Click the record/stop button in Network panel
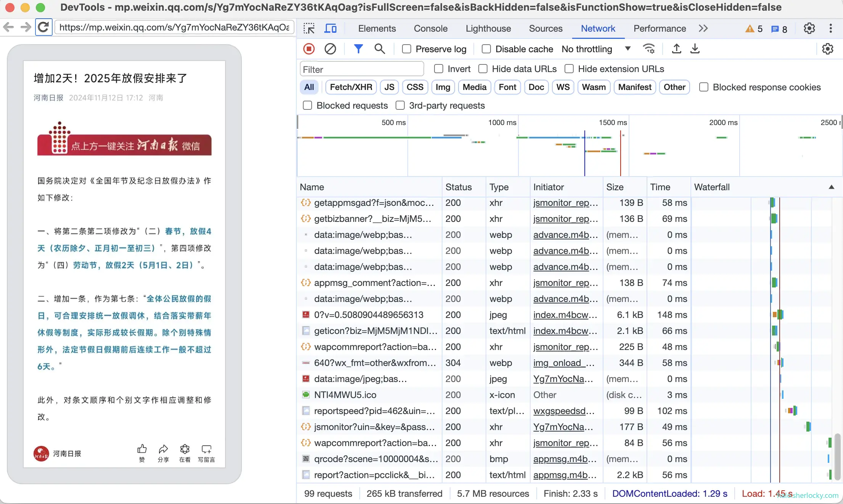 [x=309, y=48]
